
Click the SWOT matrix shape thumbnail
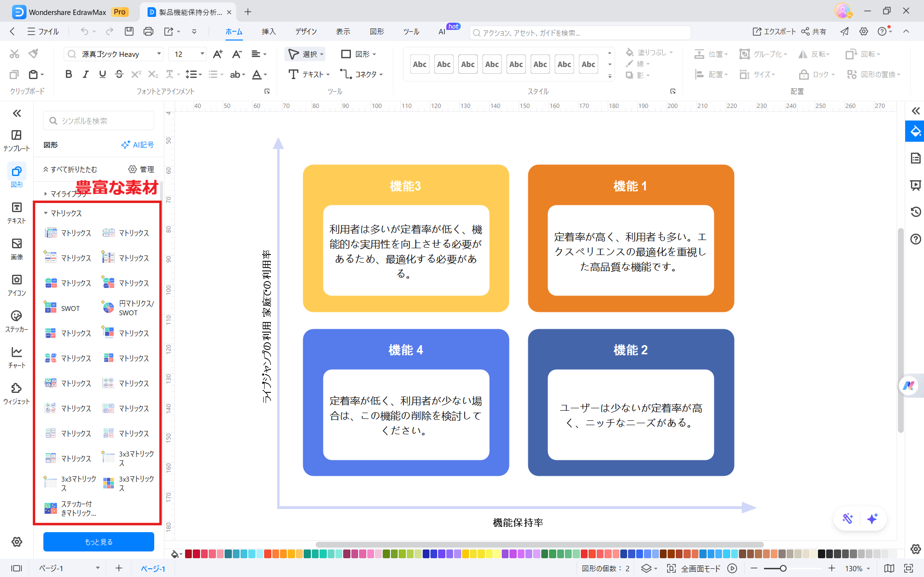(x=51, y=307)
